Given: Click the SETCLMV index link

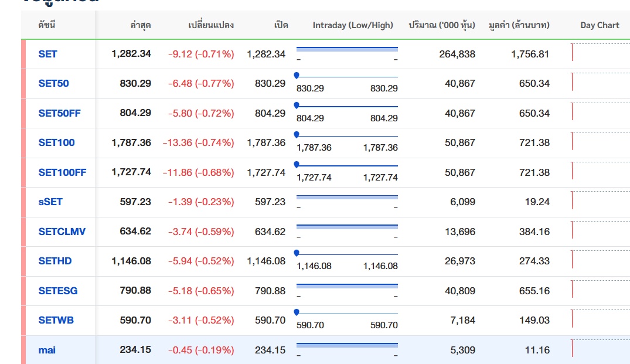Looking at the screenshot, I should 62,232.
